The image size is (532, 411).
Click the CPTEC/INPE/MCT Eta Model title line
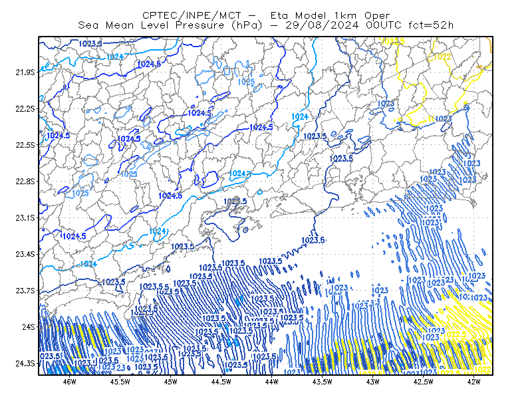click(x=266, y=15)
